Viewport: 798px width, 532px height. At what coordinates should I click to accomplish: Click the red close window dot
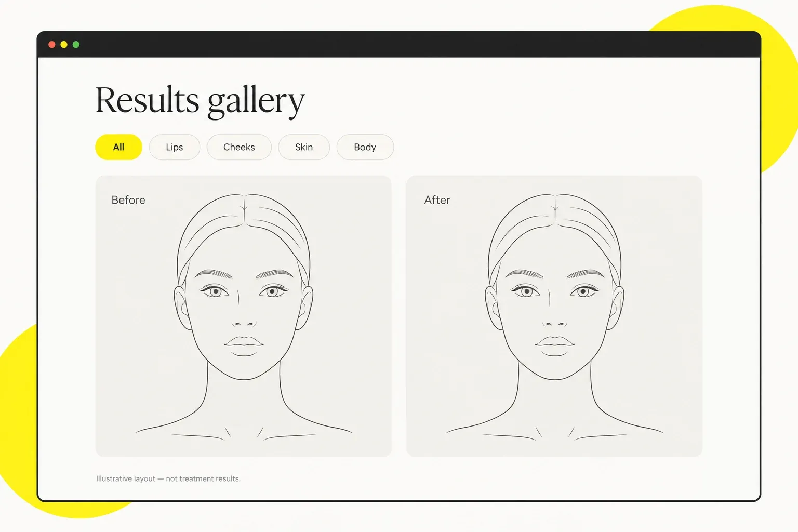point(52,45)
